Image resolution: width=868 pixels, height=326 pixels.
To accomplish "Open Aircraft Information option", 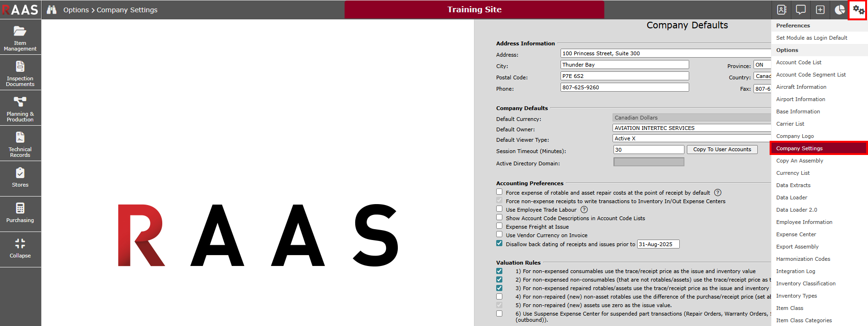I will [819, 87].
